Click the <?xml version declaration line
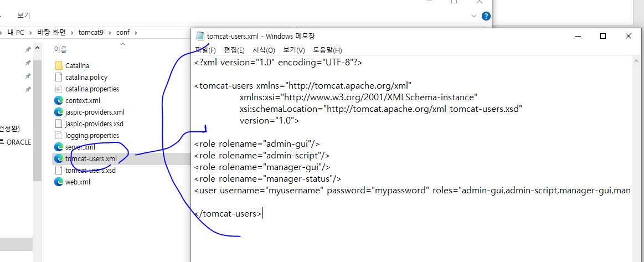The height and width of the screenshot is (262, 644). (278, 63)
